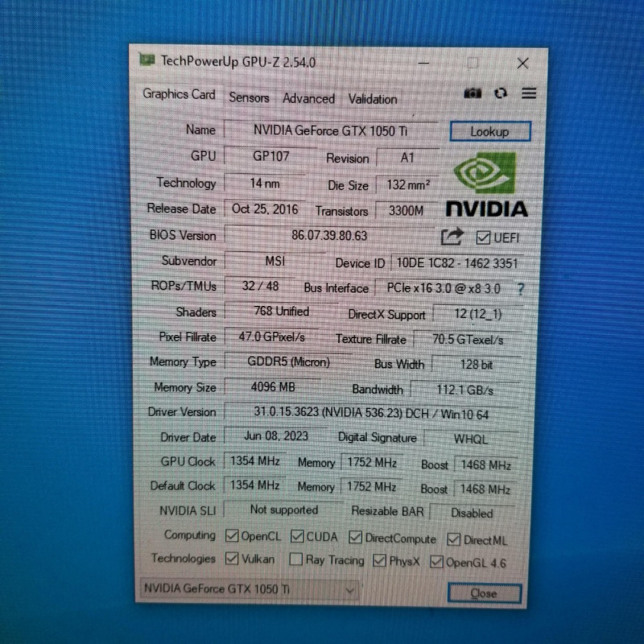The image size is (644, 644).
Task: Click the Device ID field 10DE 1C82
Action: pyautogui.click(x=457, y=264)
